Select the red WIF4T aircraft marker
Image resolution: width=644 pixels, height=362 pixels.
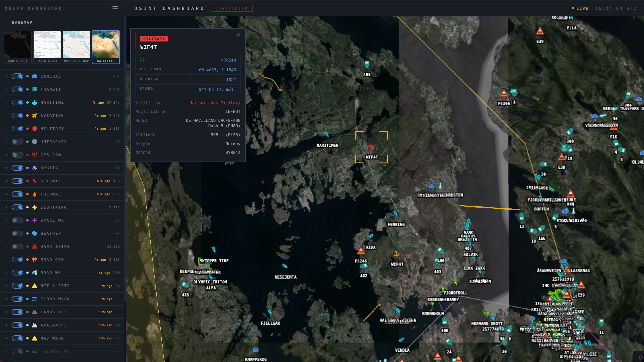tap(371, 147)
